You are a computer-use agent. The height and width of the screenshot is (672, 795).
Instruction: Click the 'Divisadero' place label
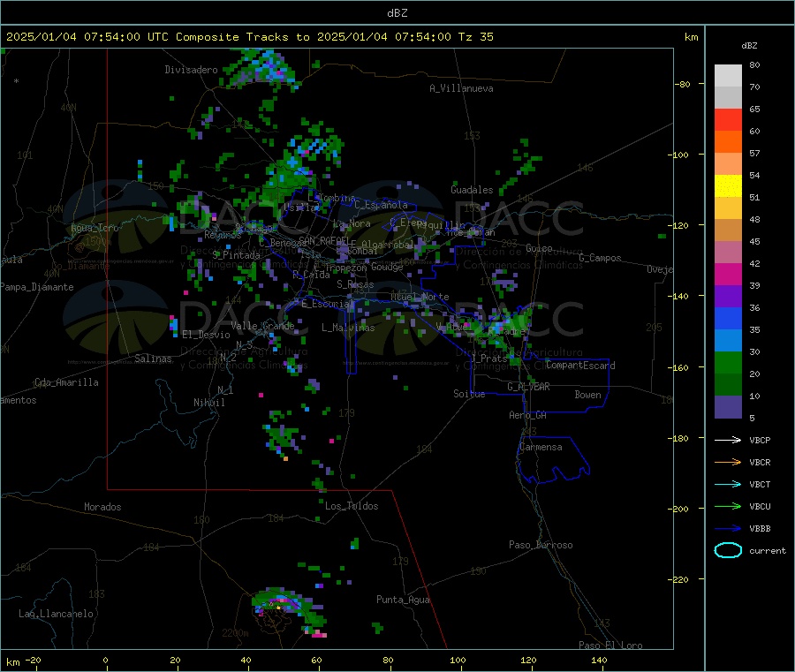pos(191,70)
